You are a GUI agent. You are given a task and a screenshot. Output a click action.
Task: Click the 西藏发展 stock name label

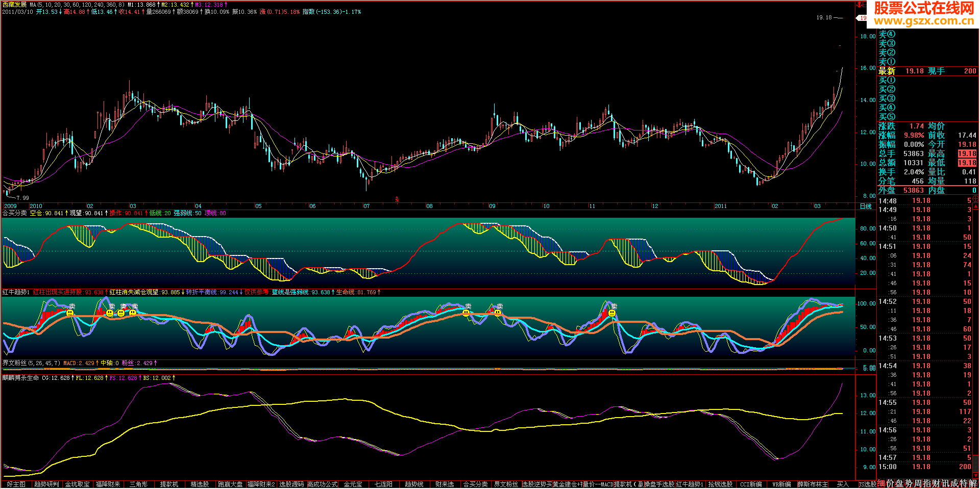(x=14, y=5)
